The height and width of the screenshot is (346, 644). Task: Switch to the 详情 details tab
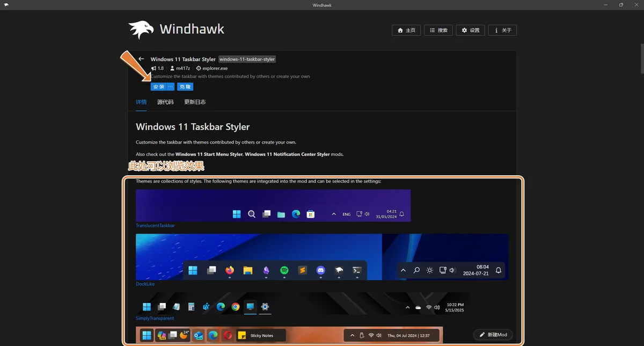click(141, 102)
